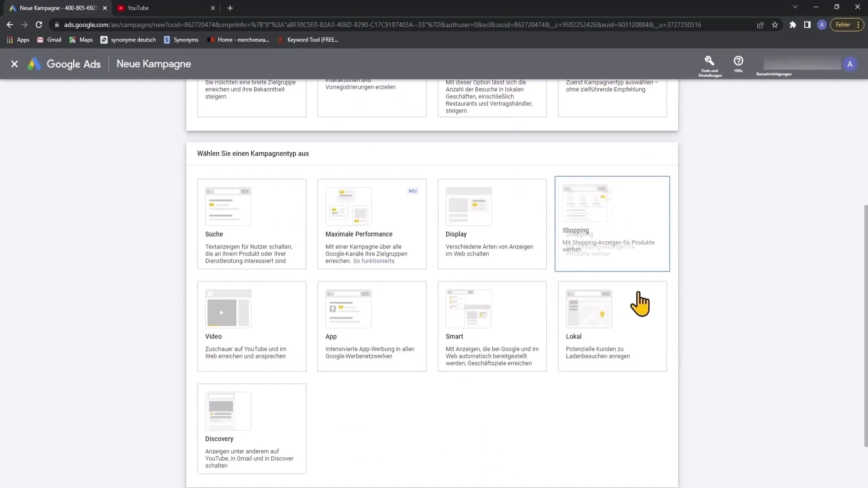Choose the Lokal campaign type card

click(613, 326)
